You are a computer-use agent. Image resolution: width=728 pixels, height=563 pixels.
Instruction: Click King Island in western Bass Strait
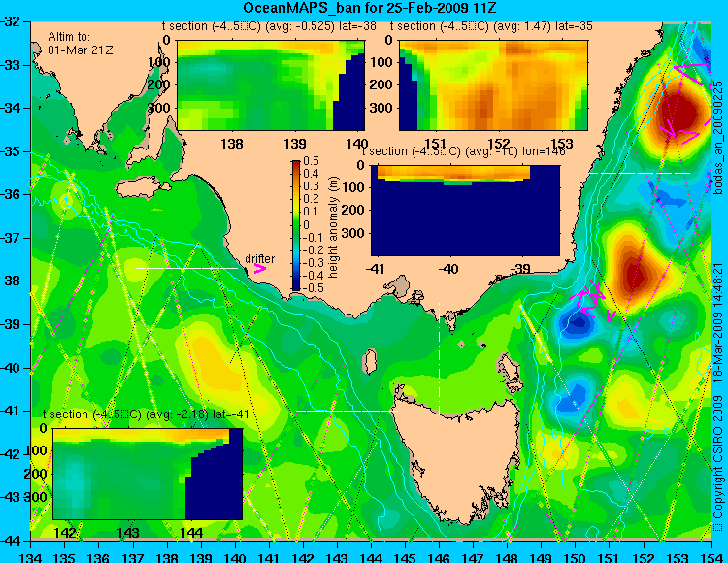point(370,361)
